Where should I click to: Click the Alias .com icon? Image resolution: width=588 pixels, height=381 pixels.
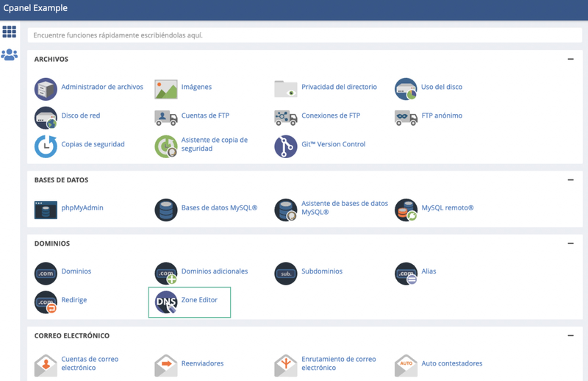(x=406, y=274)
